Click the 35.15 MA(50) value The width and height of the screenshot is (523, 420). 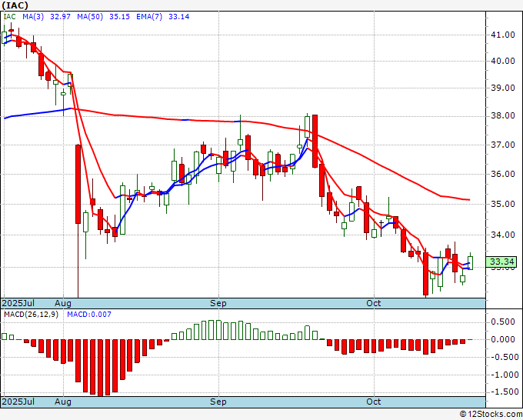click(x=119, y=16)
